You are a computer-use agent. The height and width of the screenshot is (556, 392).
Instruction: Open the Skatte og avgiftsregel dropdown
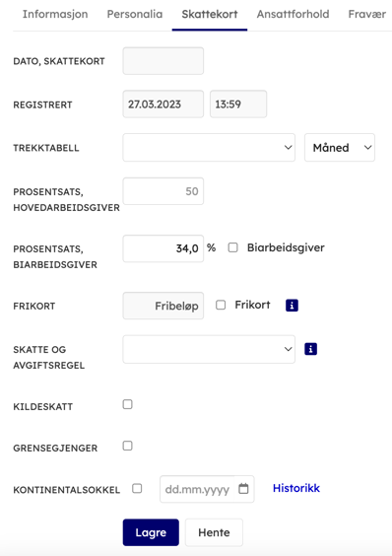pyautogui.click(x=209, y=349)
